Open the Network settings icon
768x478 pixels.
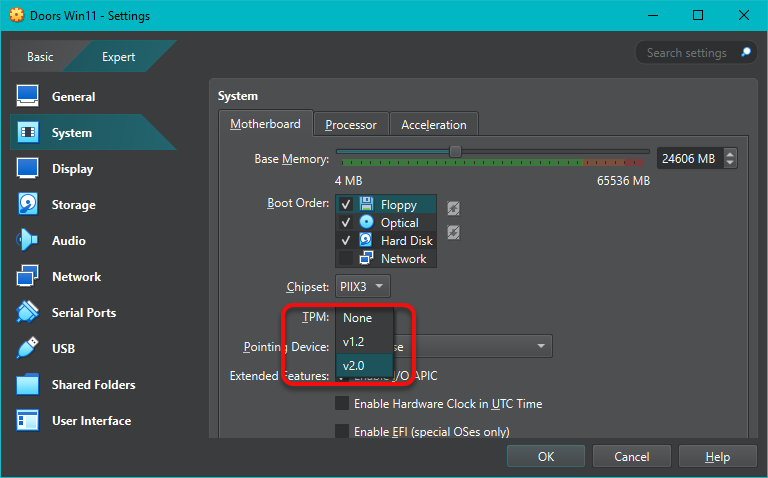pyautogui.click(x=28, y=277)
